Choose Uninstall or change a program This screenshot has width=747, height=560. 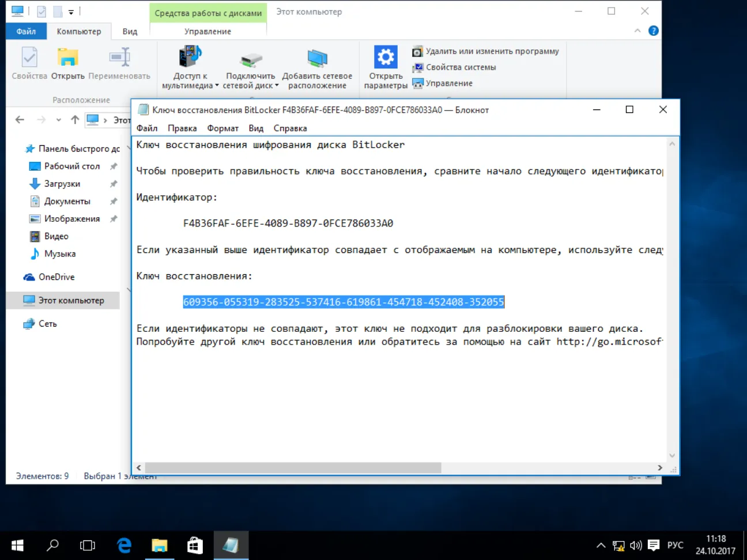[x=485, y=51]
